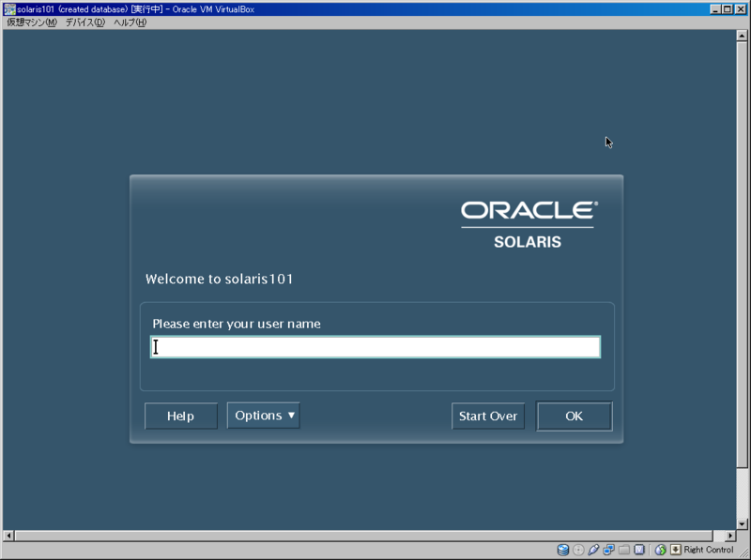Click the horizontal scrollbar left arrow

(x=8, y=536)
